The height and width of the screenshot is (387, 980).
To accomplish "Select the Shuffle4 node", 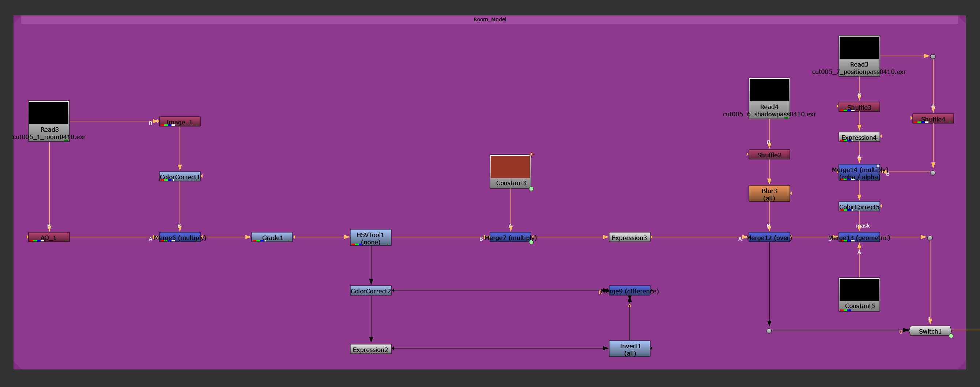I will pos(933,119).
